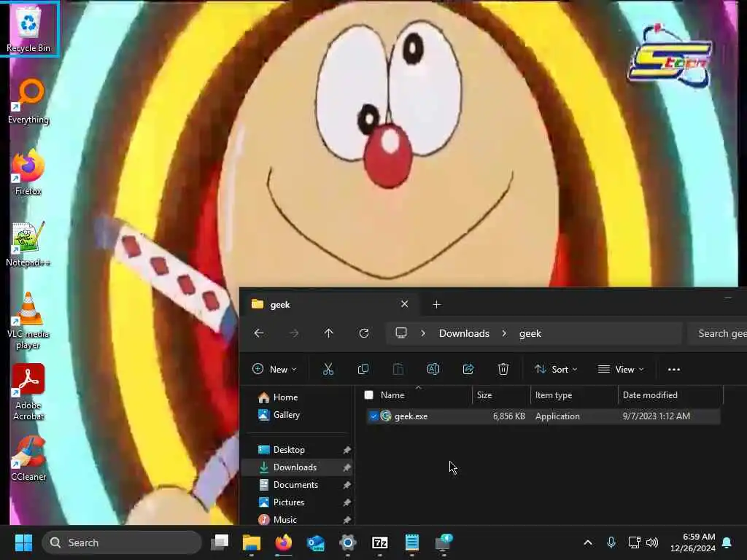Open volume control in system tray

coord(652,542)
